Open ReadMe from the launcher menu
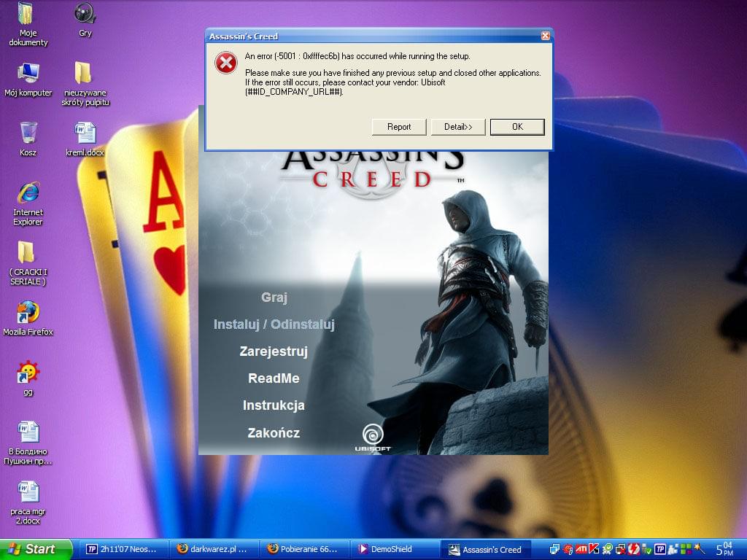 tap(274, 378)
